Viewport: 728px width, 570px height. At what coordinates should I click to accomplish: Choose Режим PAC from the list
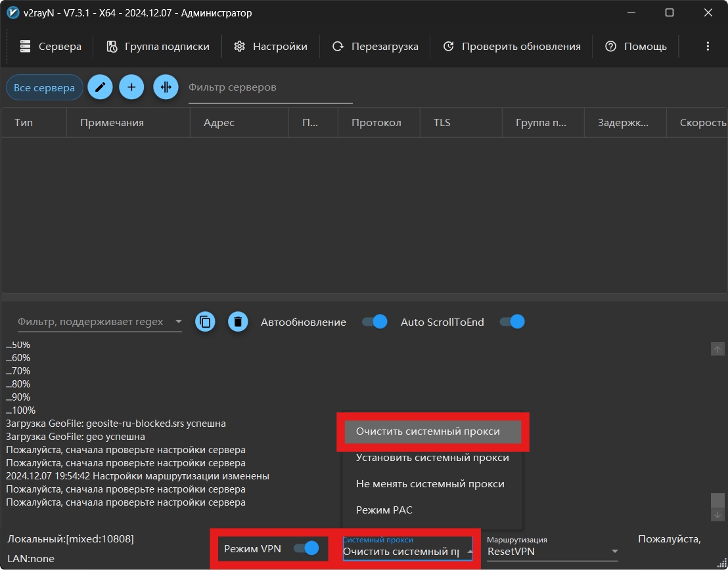(x=384, y=510)
